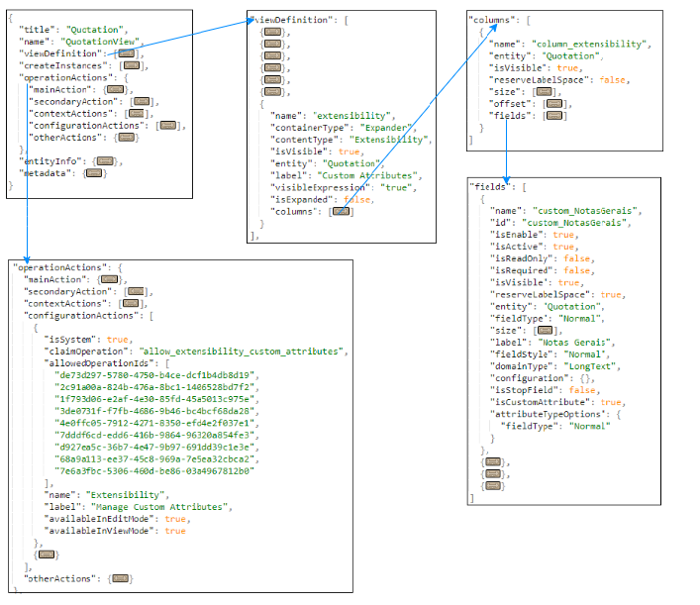Expand collapsed size array in column_extensibility

(544, 92)
